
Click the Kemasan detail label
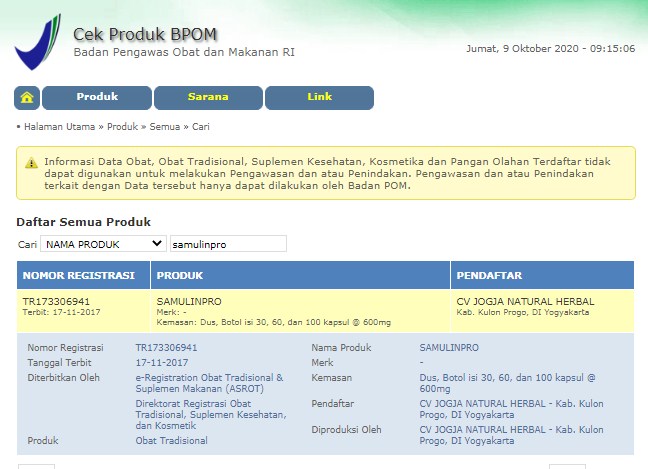pos(331,378)
